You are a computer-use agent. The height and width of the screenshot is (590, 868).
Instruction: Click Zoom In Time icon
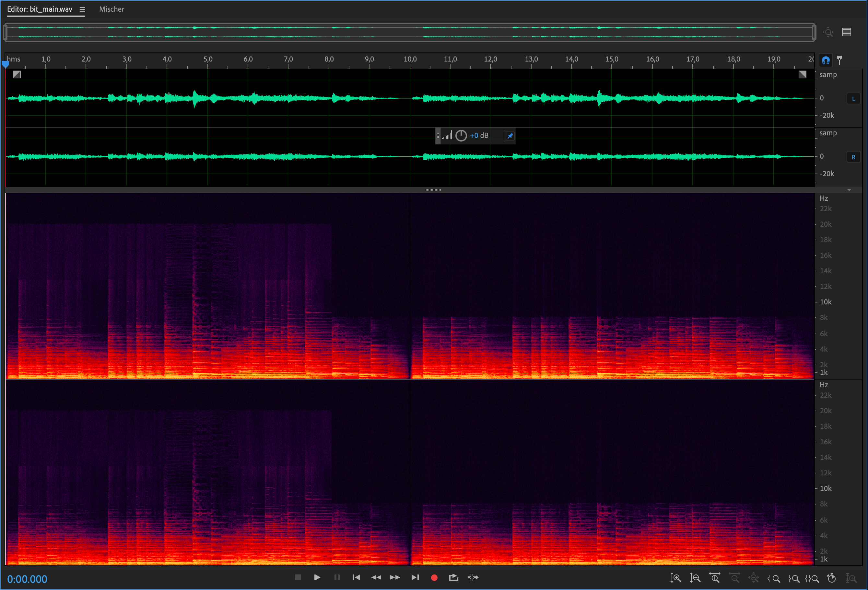[714, 578]
